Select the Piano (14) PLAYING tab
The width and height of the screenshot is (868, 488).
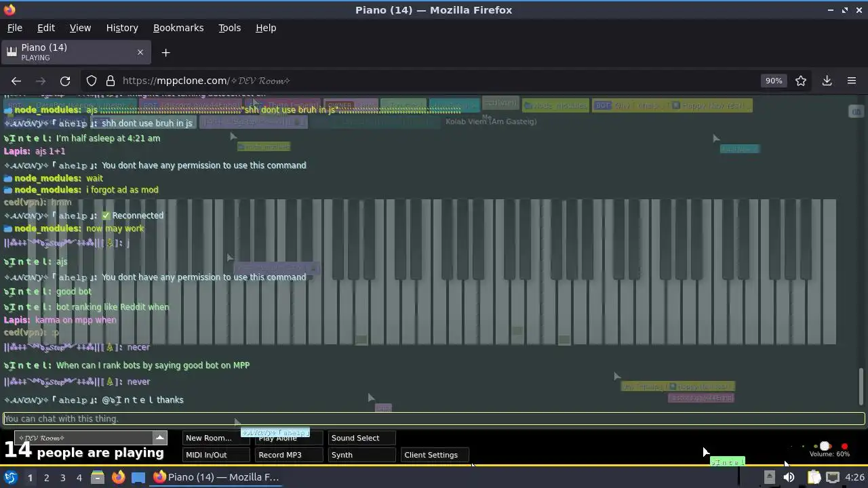(x=75, y=52)
